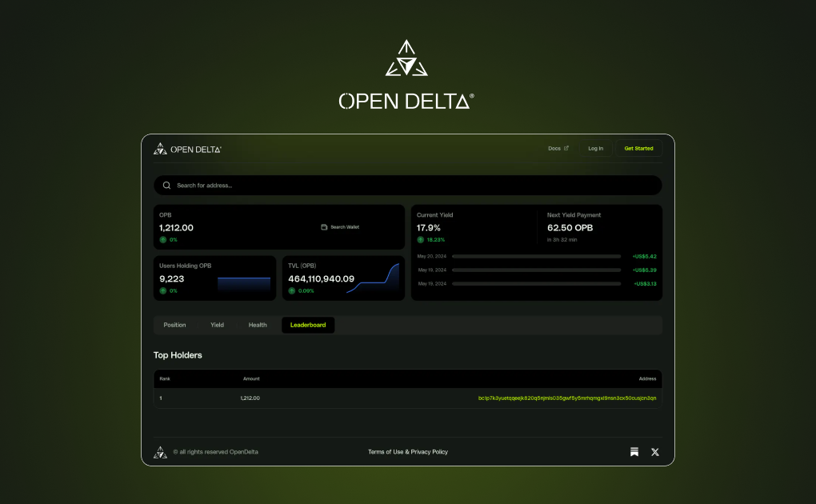The image size is (816, 504).
Task: Click the wallet icon beside Search Wallet
Action: click(324, 227)
